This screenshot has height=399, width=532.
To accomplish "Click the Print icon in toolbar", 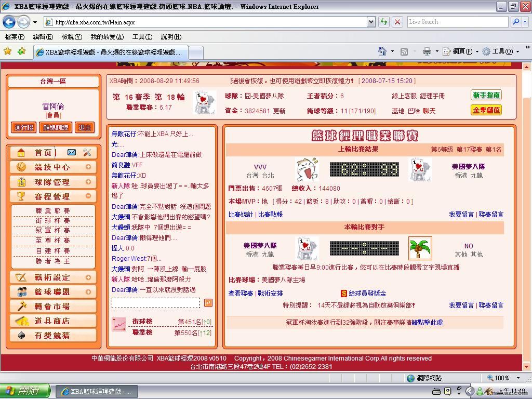I will 427,51.
